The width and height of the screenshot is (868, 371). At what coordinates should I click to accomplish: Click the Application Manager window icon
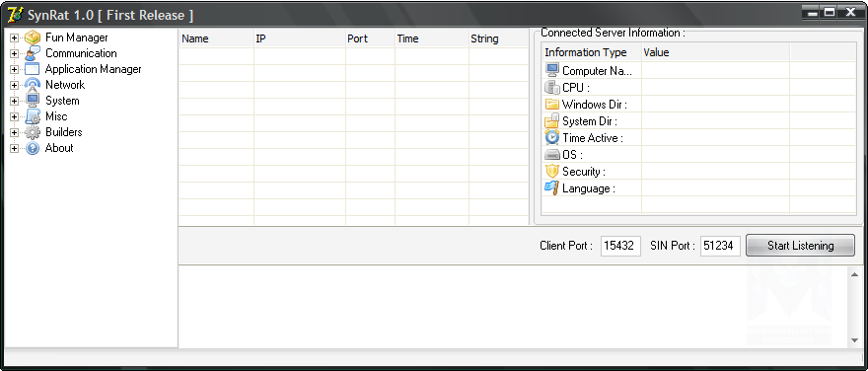pos(33,69)
